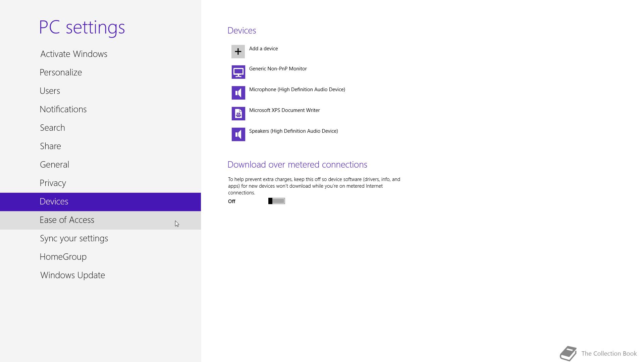Click the Add a device label
Viewport: 644px width, 362px height.
coord(263,49)
